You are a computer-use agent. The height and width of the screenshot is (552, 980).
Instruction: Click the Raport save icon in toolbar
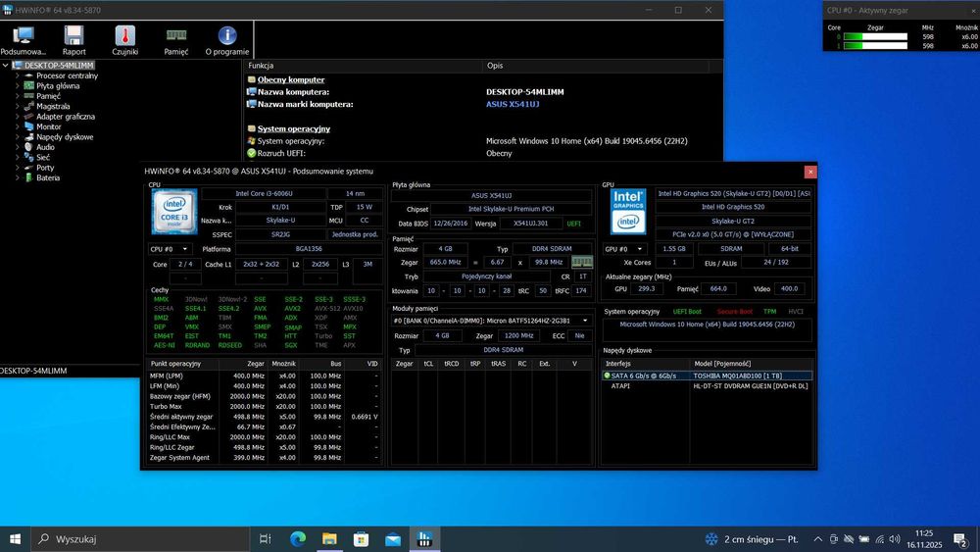click(x=73, y=40)
